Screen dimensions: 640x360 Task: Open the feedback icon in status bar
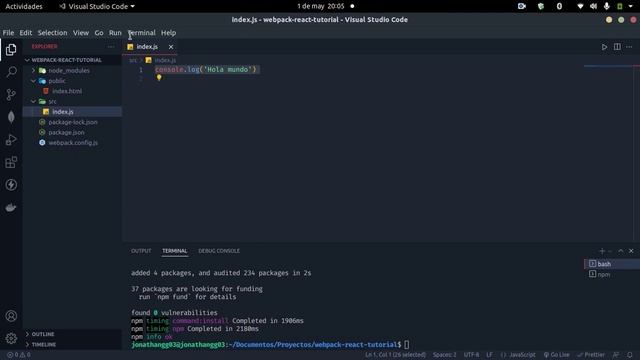coord(616,355)
